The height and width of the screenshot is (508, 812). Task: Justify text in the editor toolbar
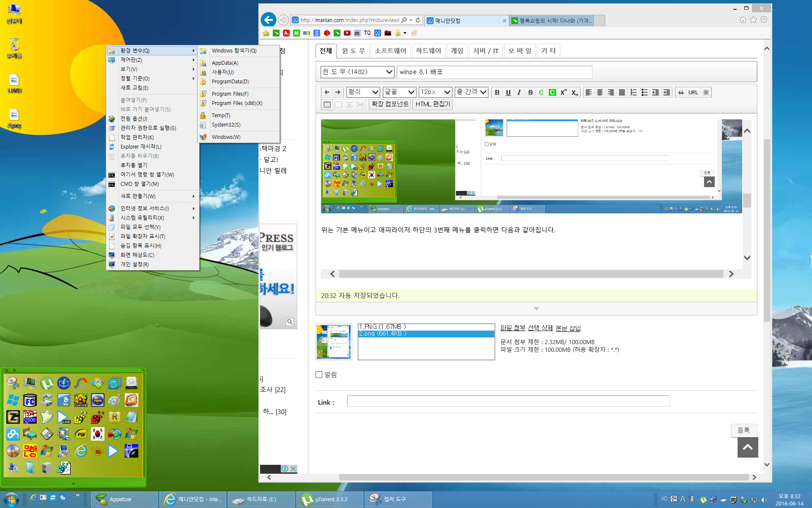pos(621,92)
